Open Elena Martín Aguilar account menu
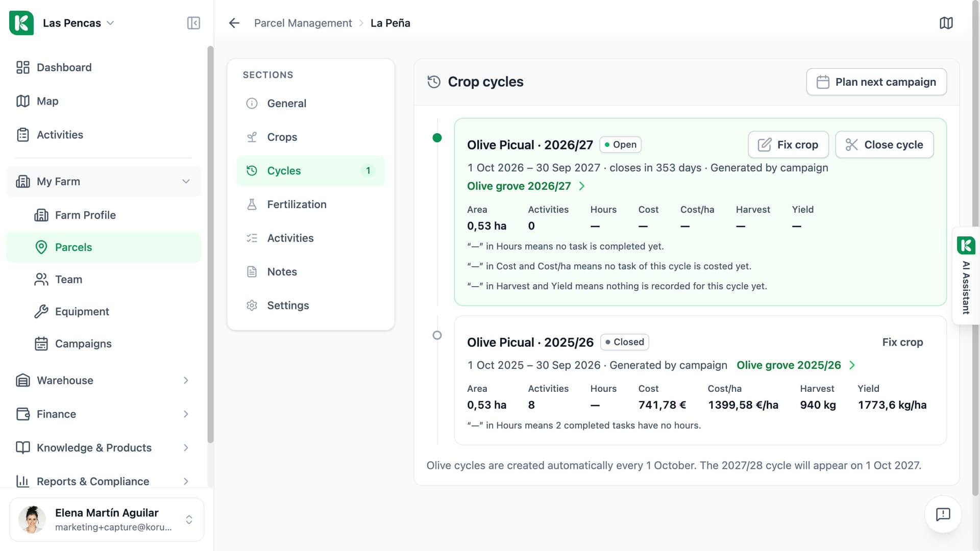 coord(107,519)
